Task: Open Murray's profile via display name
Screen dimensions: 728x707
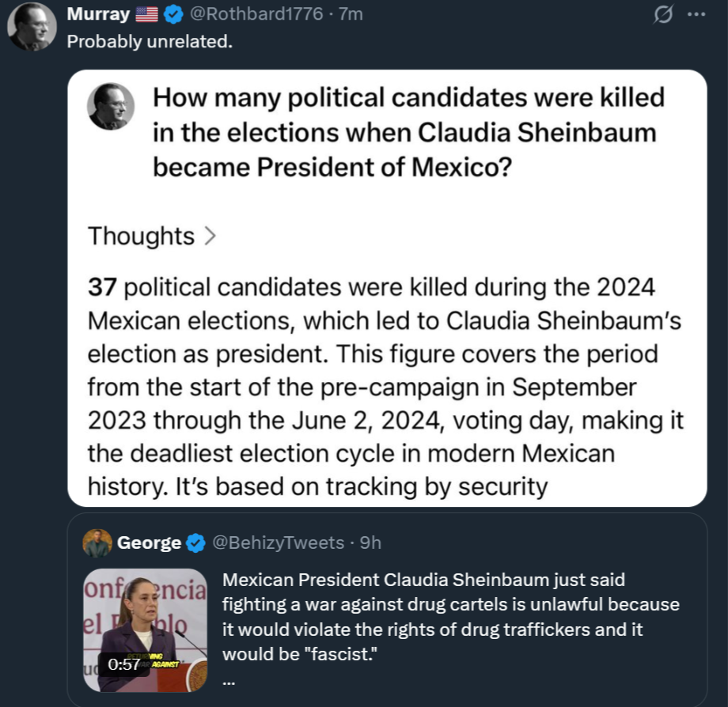Action: pyautogui.click(x=98, y=14)
